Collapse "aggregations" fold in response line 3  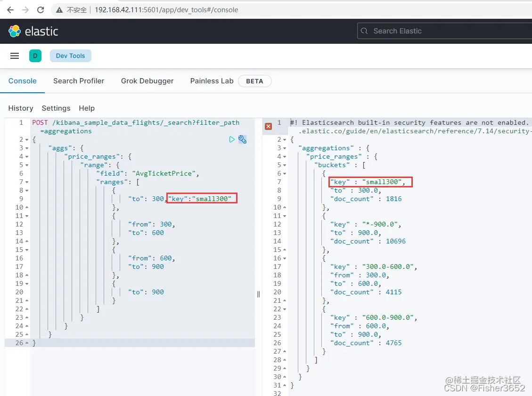tap(285, 148)
